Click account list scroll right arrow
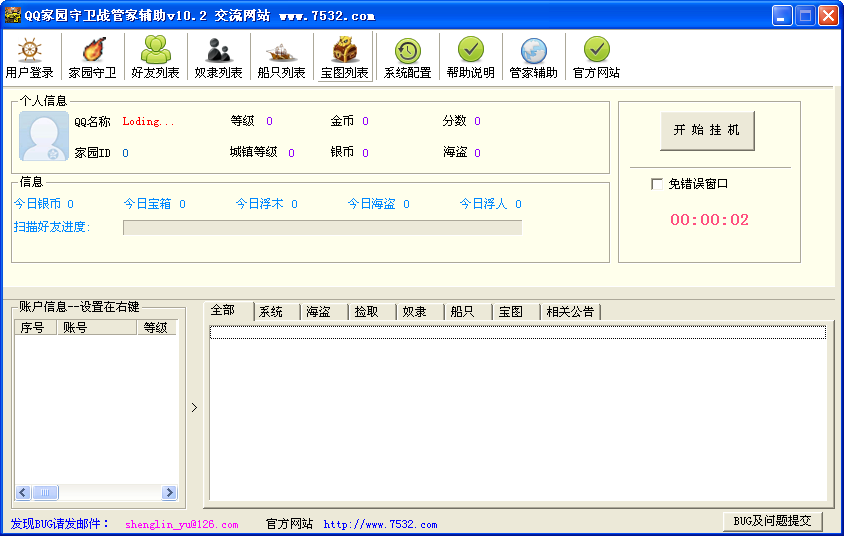 [x=169, y=492]
